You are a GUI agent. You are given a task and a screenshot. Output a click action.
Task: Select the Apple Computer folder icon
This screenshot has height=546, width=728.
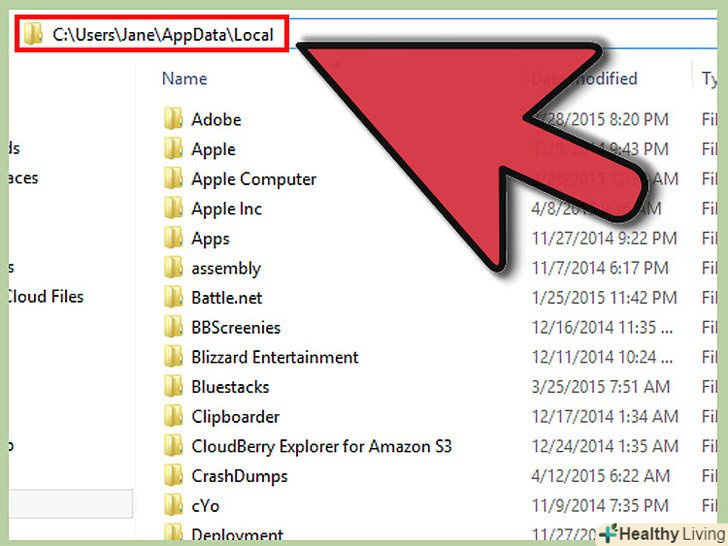[174, 178]
